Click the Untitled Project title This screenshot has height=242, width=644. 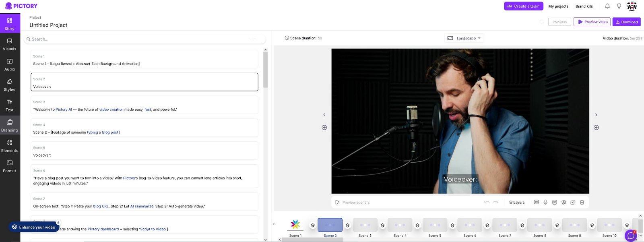(48, 25)
